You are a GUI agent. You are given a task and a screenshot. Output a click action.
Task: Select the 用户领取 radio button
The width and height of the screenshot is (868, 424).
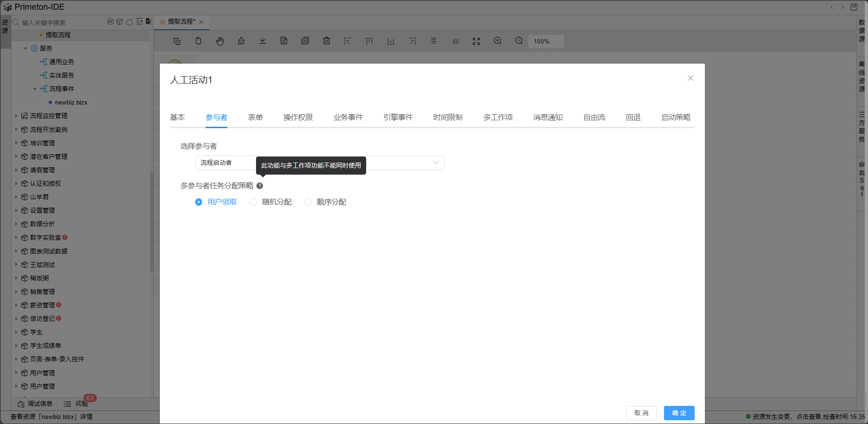coord(199,202)
